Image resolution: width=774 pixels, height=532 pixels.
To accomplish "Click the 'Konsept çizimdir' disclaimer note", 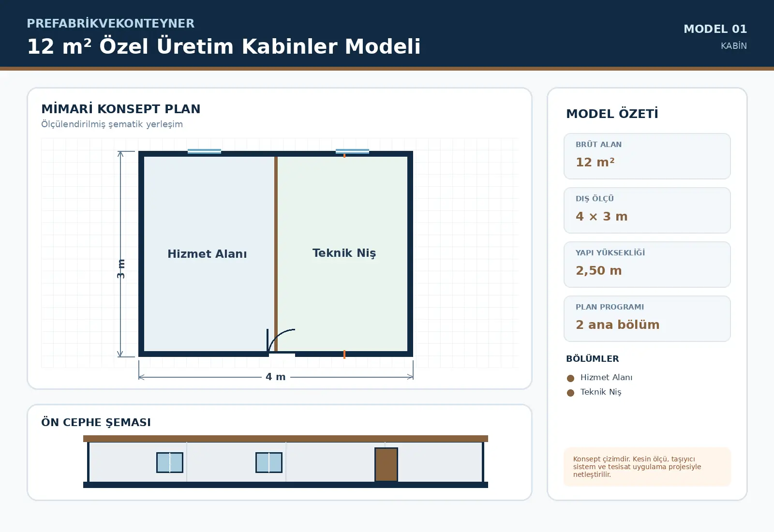I will (647, 467).
